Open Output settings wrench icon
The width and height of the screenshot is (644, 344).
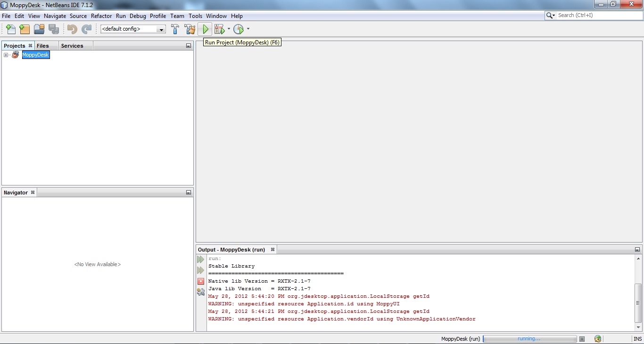(x=201, y=292)
